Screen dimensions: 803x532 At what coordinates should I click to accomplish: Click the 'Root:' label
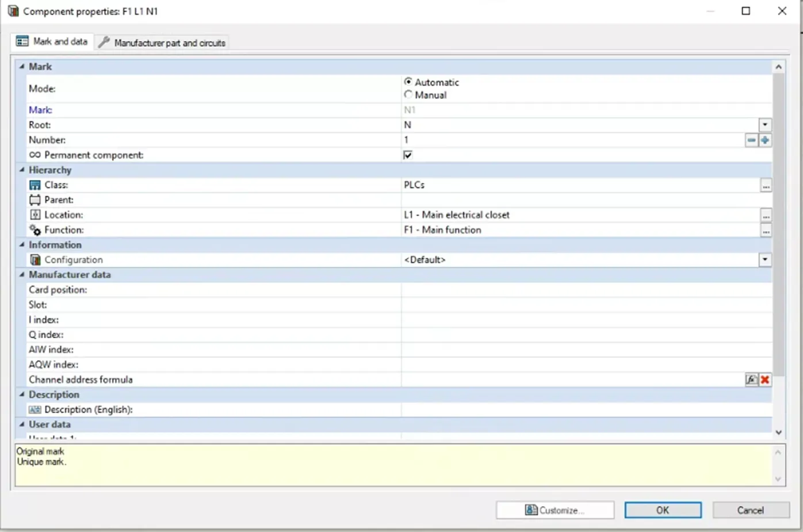pyautogui.click(x=40, y=125)
